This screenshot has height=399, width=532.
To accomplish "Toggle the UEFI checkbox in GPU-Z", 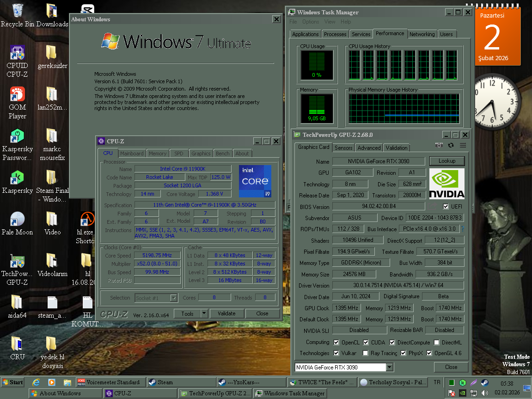I will [x=446, y=206].
